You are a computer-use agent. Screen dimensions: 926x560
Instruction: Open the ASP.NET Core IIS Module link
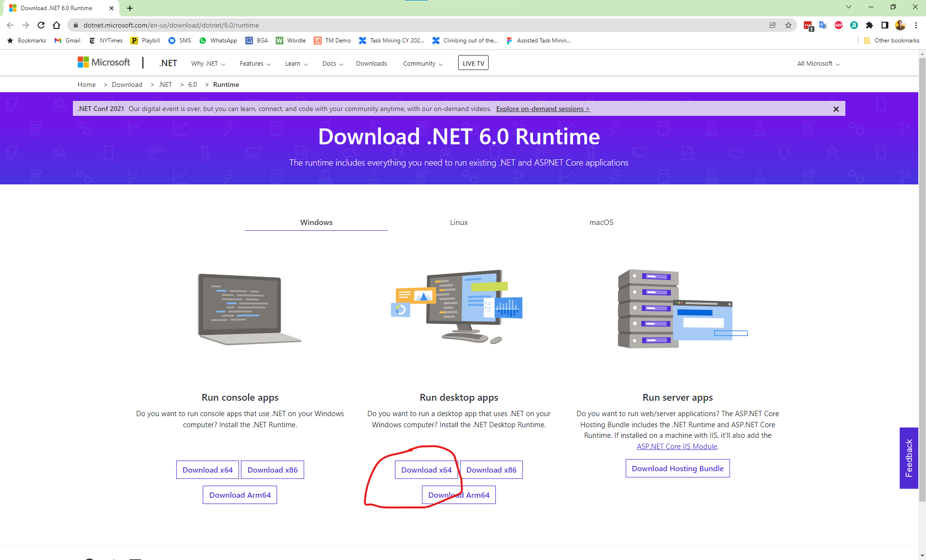[676, 446]
